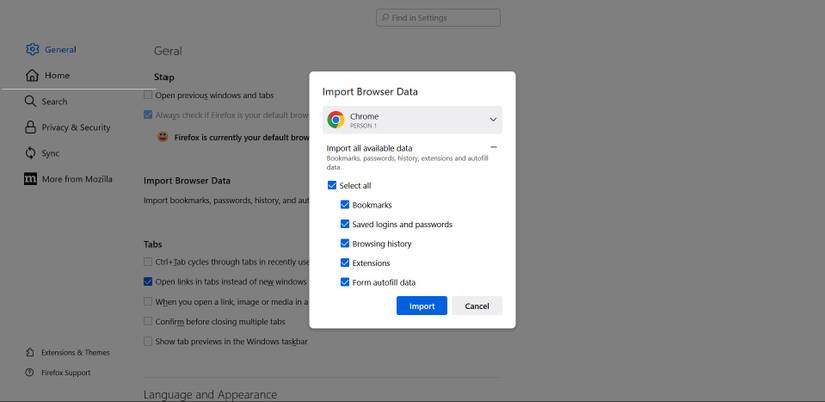Uncheck the Browsing history checkbox
Viewport: 825px width, 402px height.
coord(345,244)
